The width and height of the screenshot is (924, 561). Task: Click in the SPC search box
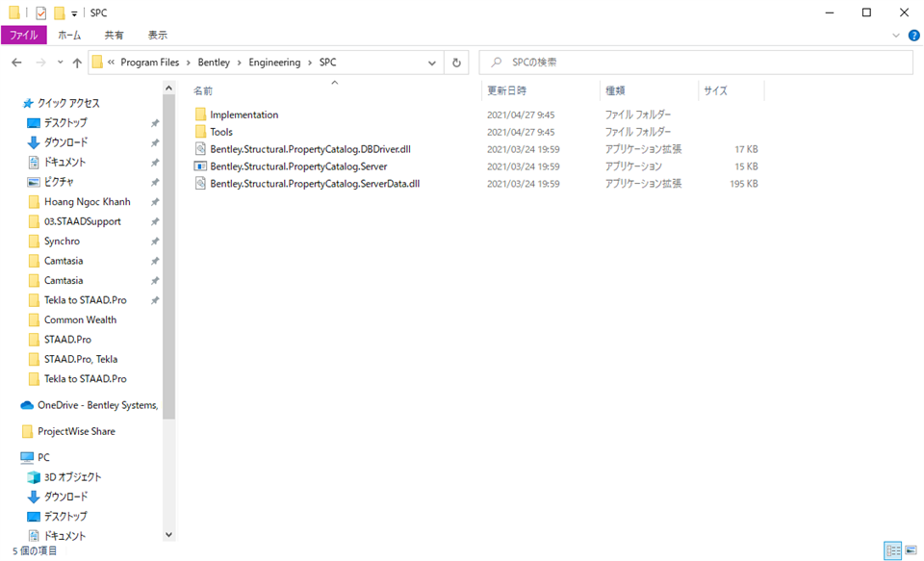695,63
